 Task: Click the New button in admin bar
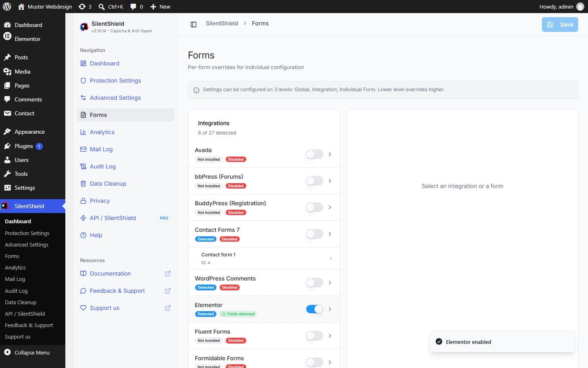click(160, 7)
